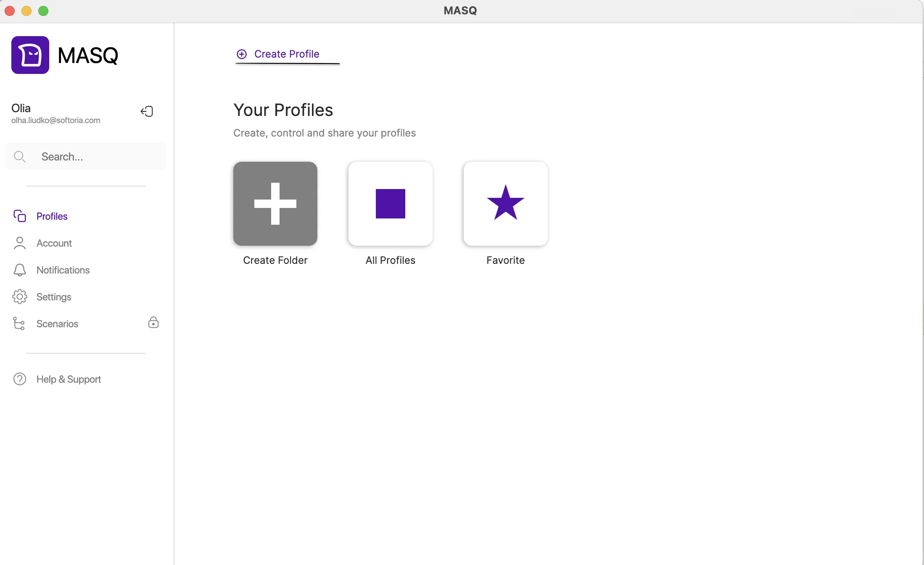Open the Notifications section
This screenshot has height=565, width=924.
(63, 270)
